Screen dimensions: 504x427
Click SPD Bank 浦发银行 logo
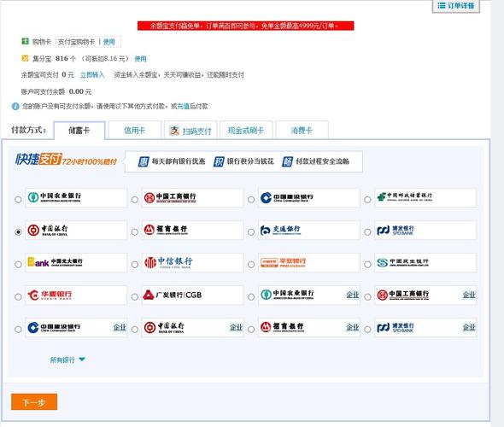[x=396, y=230]
